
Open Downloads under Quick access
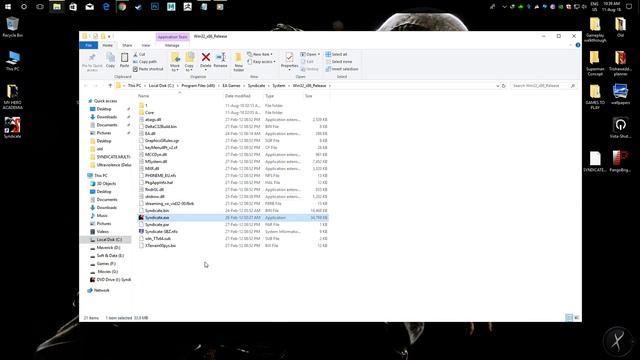pos(107,117)
